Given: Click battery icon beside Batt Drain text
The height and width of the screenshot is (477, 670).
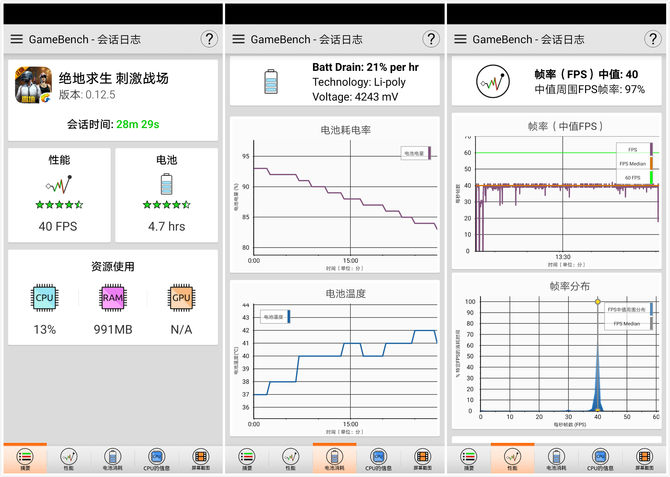Looking at the screenshot, I should pos(271,81).
